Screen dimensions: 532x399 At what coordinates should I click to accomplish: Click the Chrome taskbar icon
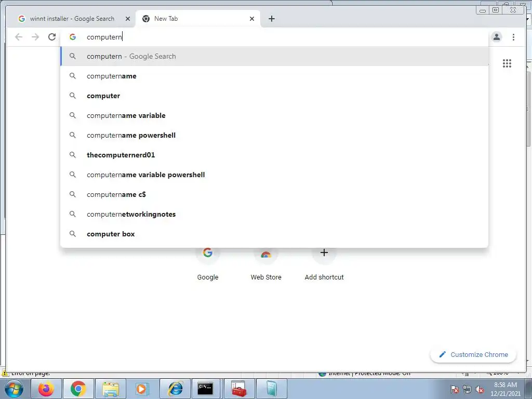pos(78,389)
